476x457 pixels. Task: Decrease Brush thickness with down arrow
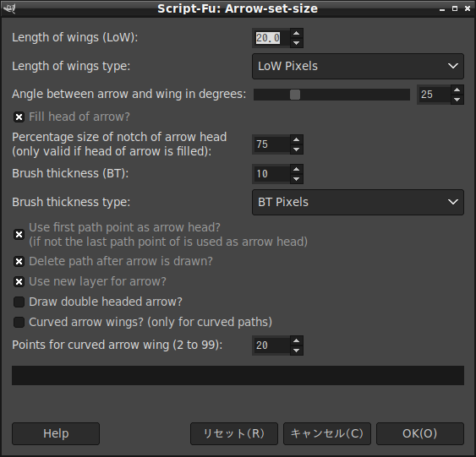click(296, 179)
